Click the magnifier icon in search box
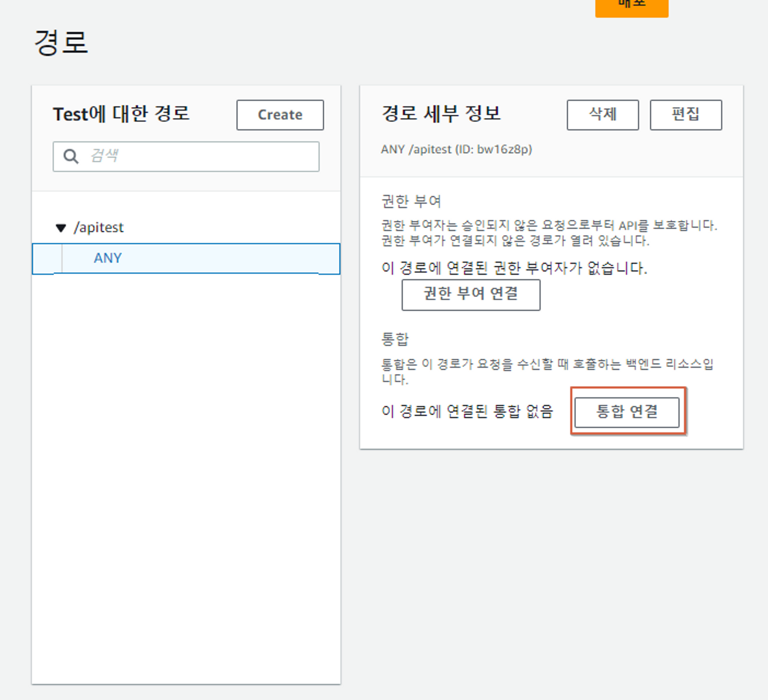 pyautogui.click(x=71, y=156)
